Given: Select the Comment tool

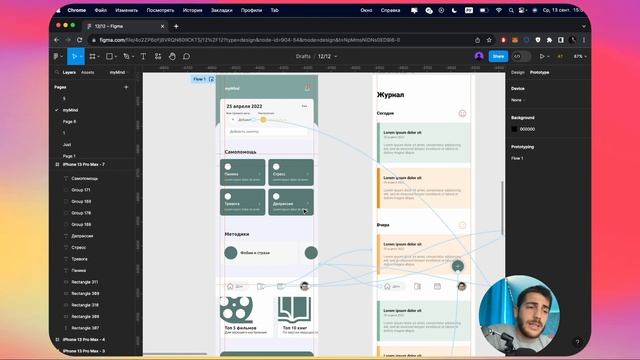Looking at the screenshot, I should pos(187,56).
